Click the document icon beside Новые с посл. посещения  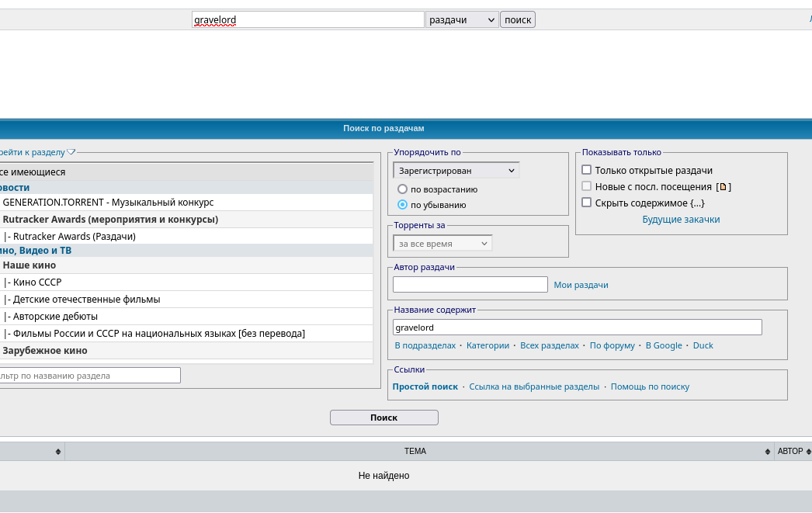pos(724,187)
